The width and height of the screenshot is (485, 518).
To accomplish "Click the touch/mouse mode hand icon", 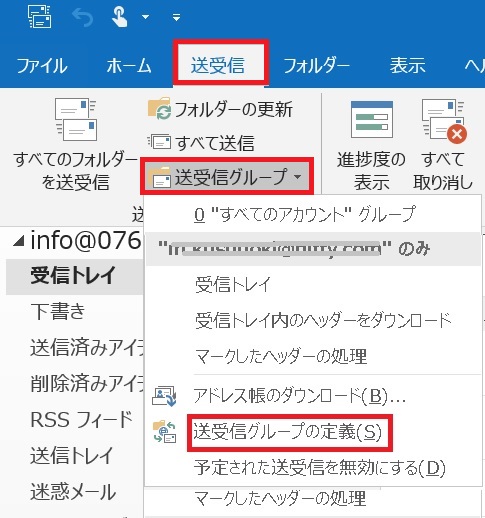I will tap(120, 17).
